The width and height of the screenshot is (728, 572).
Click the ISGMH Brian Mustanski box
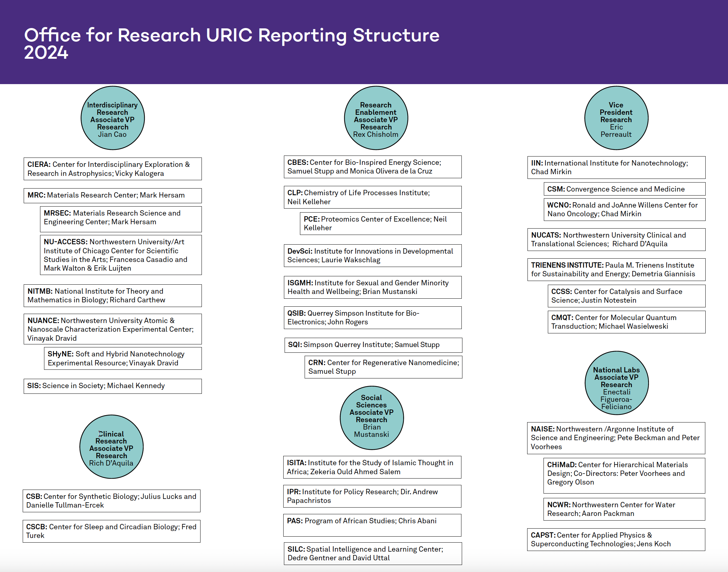point(373,287)
